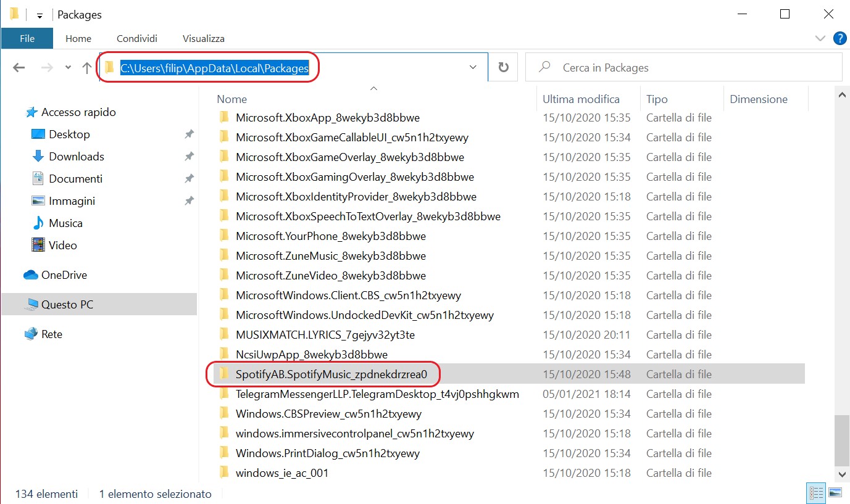Refresh the Packages folder view

tap(503, 67)
